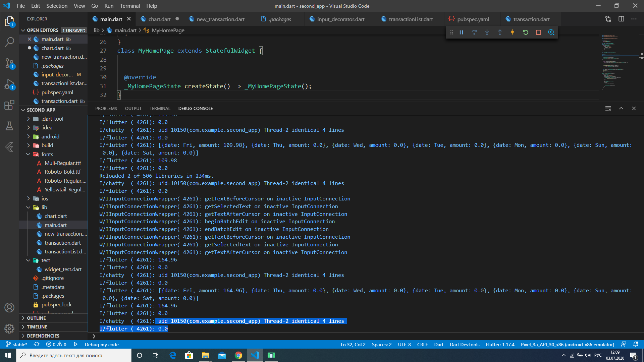
Task: Open the Explorer view in activity bar
Action: pyautogui.click(x=9, y=22)
